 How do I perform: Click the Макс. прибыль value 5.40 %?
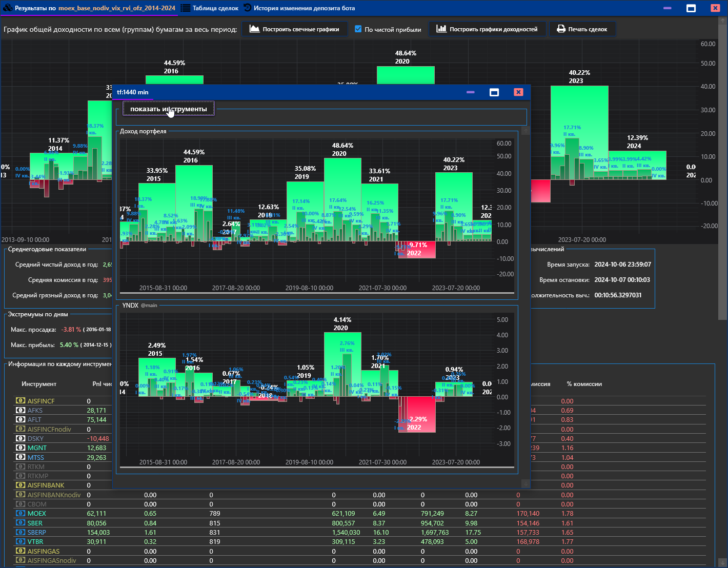(69, 345)
